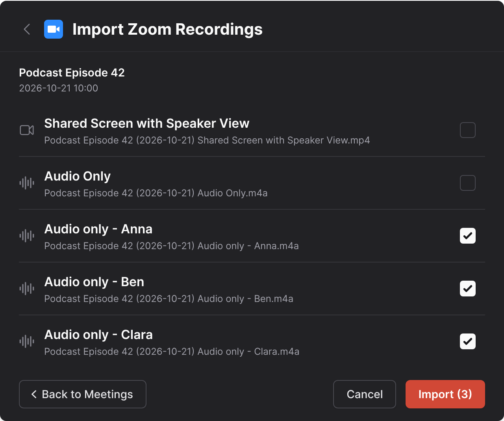Click the waveform icon for Audio Only
Screen dimensions: 504x421
(27, 183)
